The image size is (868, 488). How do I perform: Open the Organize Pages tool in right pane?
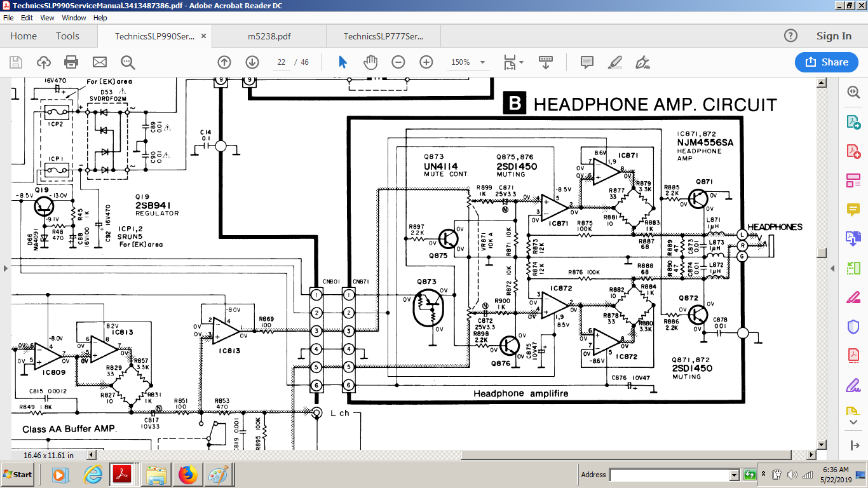click(853, 180)
